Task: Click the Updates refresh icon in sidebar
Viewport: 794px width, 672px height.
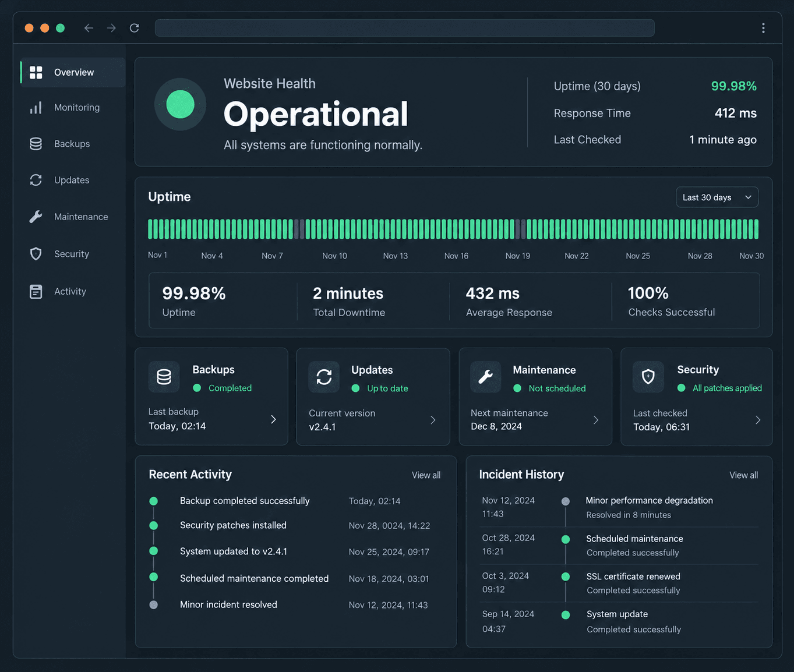Action: 36,180
